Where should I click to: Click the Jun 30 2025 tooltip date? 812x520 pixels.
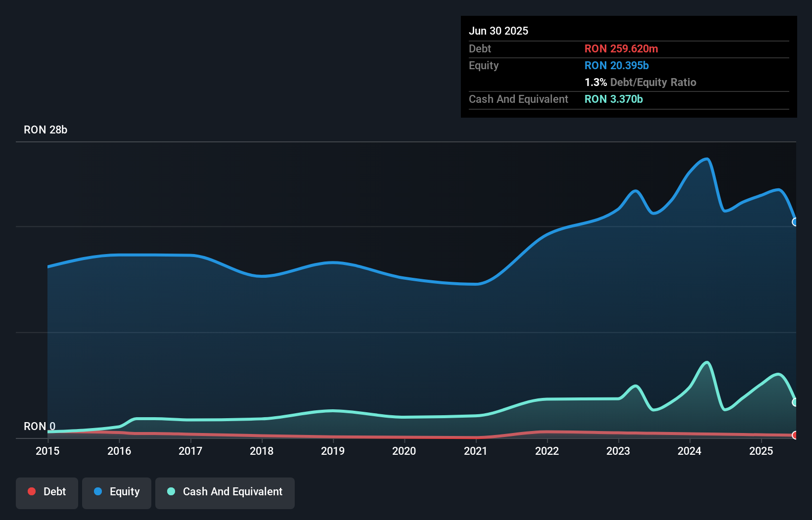498,31
